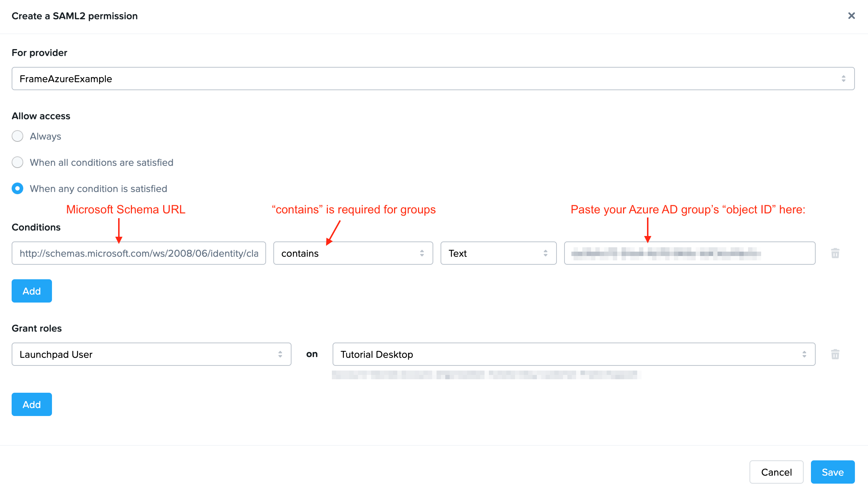Click 'Add' button under Conditions section
The width and height of the screenshot is (868, 496).
pos(32,291)
